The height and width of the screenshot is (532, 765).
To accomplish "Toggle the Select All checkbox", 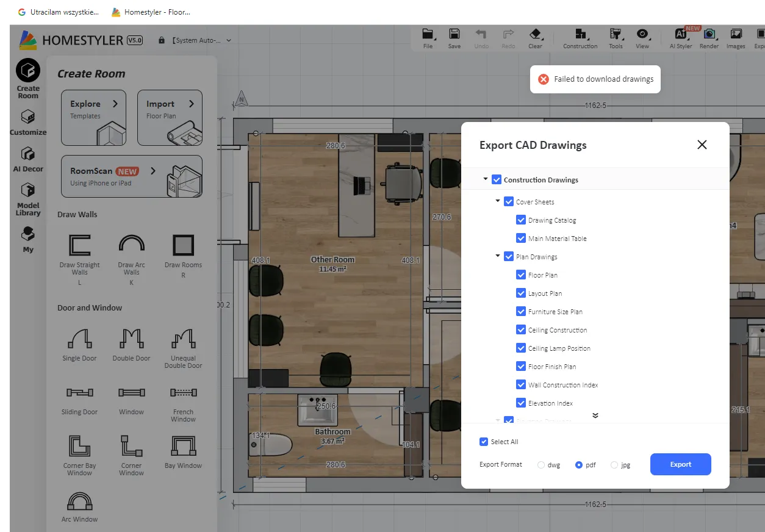I will click(484, 442).
